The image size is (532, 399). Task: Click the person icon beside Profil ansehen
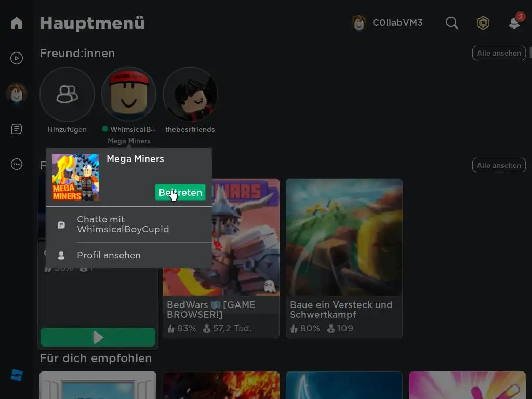click(61, 256)
